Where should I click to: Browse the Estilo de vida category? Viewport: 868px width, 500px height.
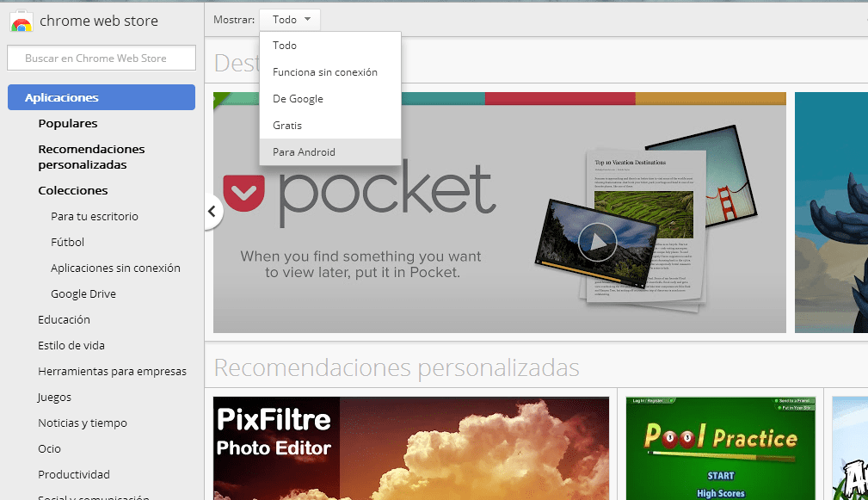[x=71, y=345]
